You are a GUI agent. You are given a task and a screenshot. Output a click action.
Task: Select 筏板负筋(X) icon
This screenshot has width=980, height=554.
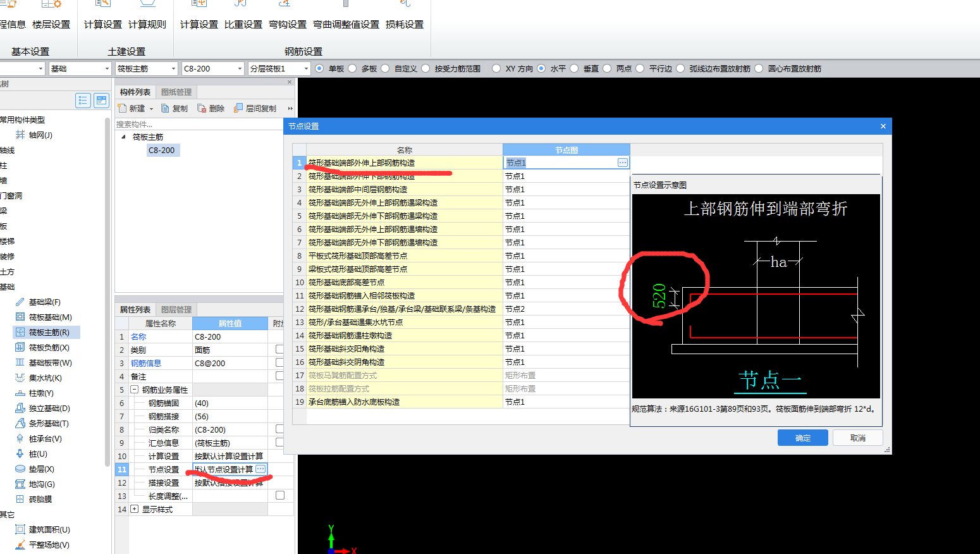click(20, 348)
